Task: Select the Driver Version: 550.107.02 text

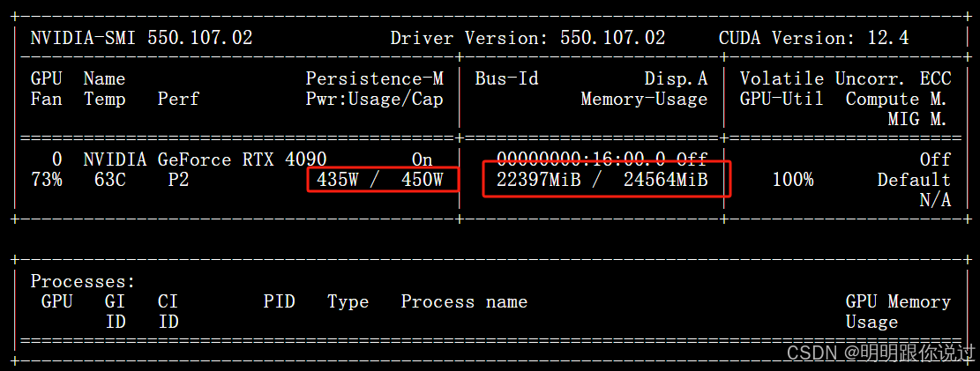Action: point(528,38)
